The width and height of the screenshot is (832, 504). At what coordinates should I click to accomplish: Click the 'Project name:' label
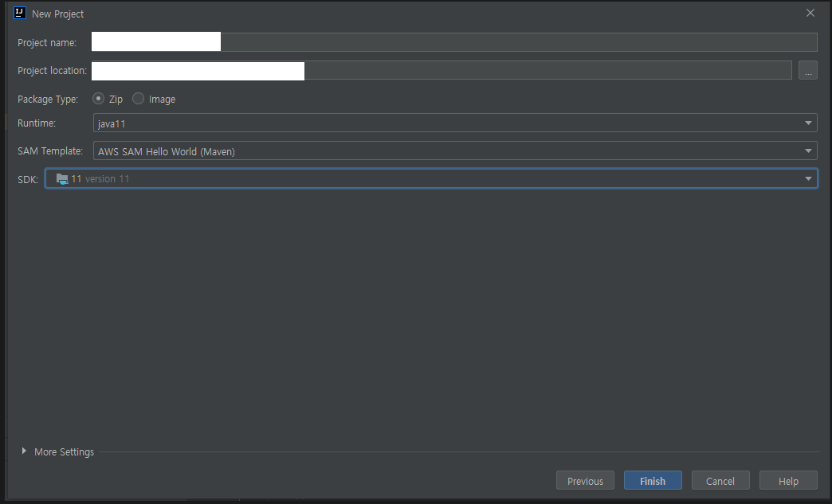[x=47, y=42]
